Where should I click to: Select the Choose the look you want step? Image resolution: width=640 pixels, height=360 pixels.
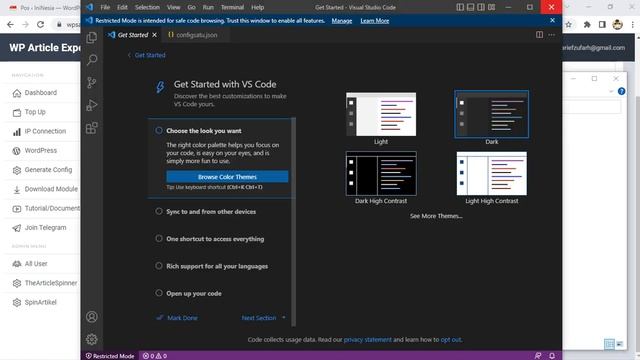coord(204,131)
